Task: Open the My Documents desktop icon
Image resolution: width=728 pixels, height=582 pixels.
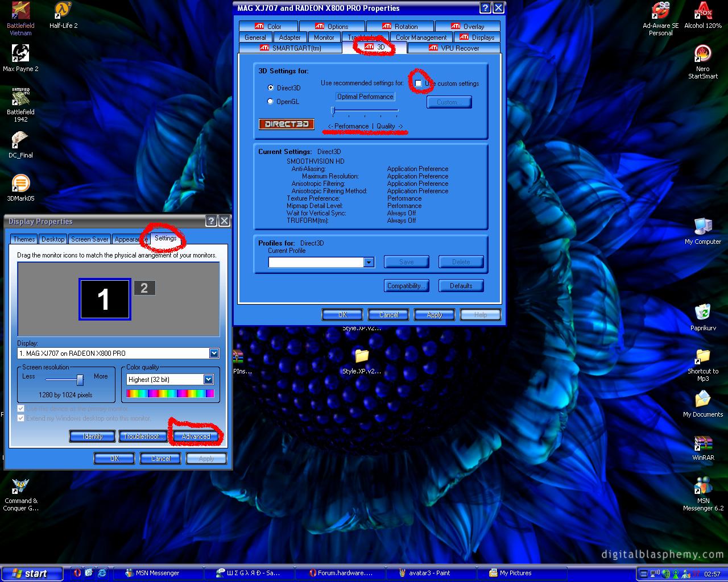Action: tap(703, 404)
